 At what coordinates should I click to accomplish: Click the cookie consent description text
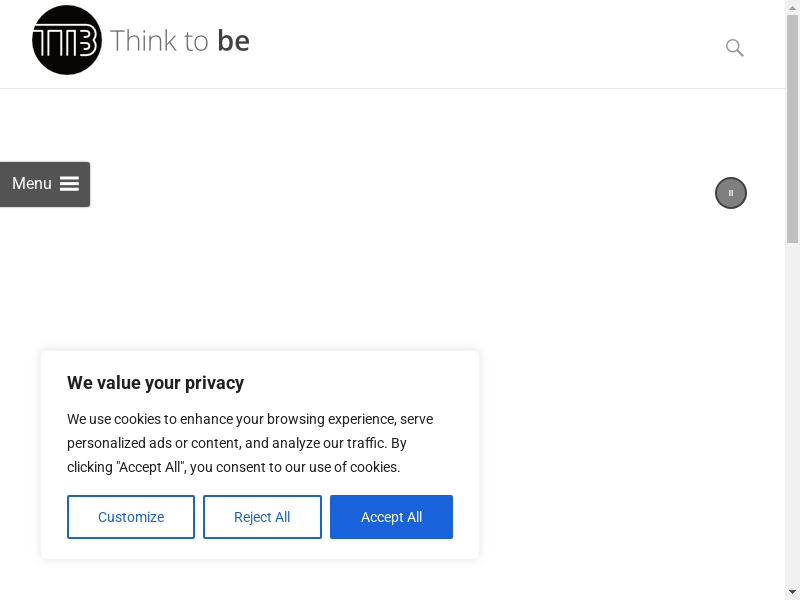[250, 443]
